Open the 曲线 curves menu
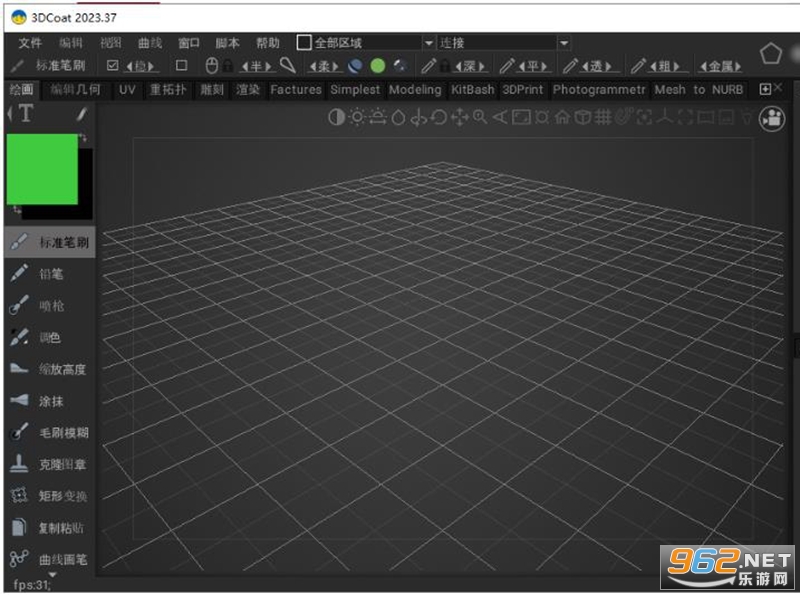The width and height of the screenshot is (800, 595). (x=150, y=43)
